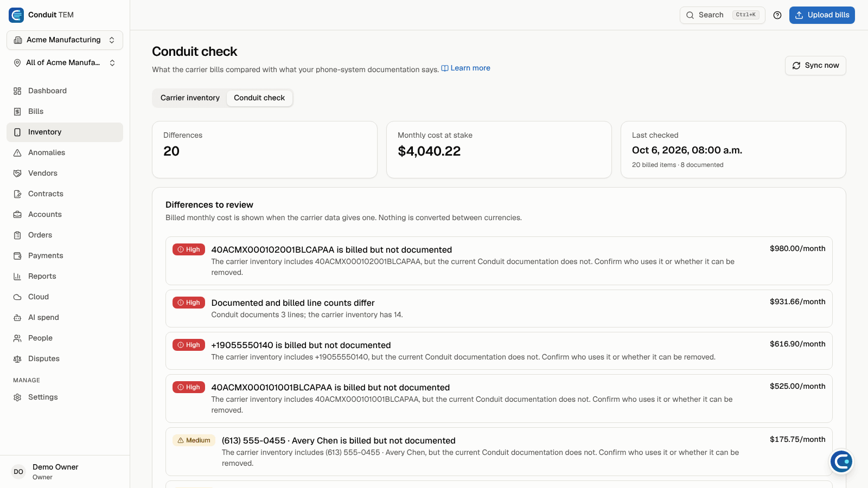This screenshot has width=868, height=488.
Task: Click the Contracts document icon
Action: pos(17,194)
